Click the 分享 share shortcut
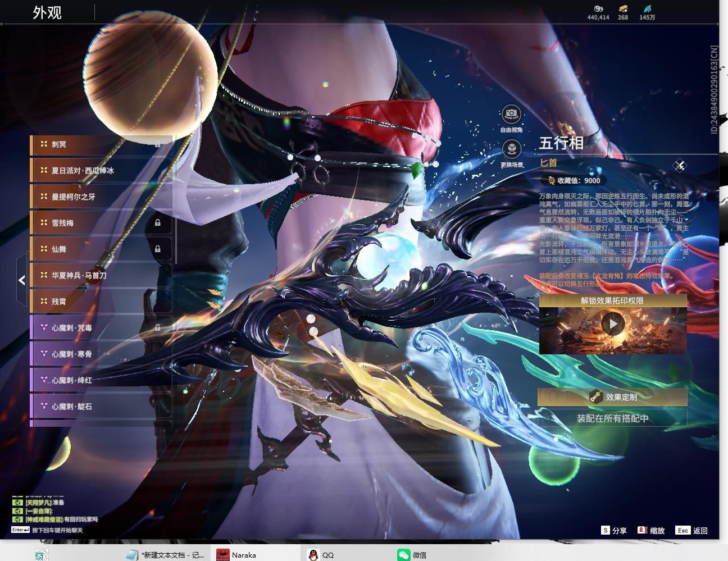The width and height of the screenshot is (728, 561). click(613, 530)
